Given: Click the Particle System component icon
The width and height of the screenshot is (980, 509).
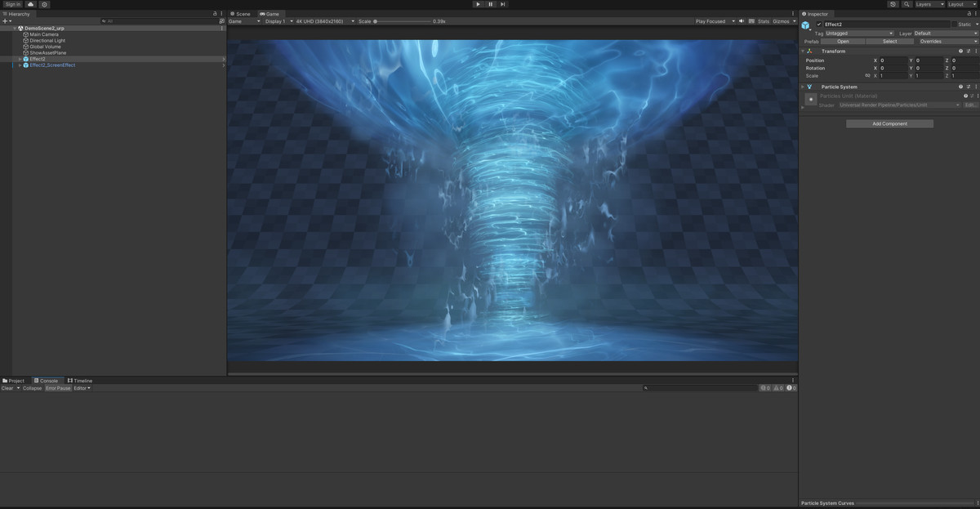Looking at the screenshot, I should [x=809, y=87].
